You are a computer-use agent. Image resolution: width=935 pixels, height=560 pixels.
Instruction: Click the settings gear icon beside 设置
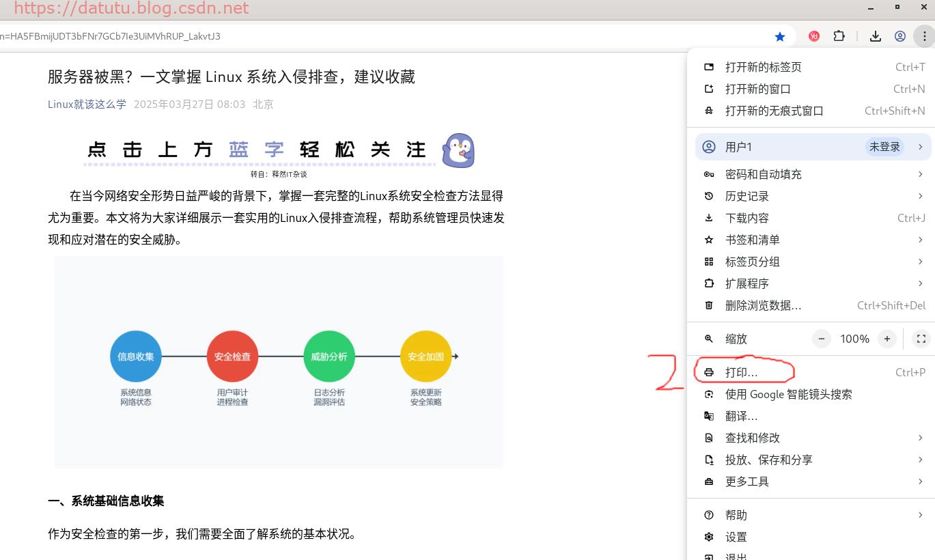(709, 537)
